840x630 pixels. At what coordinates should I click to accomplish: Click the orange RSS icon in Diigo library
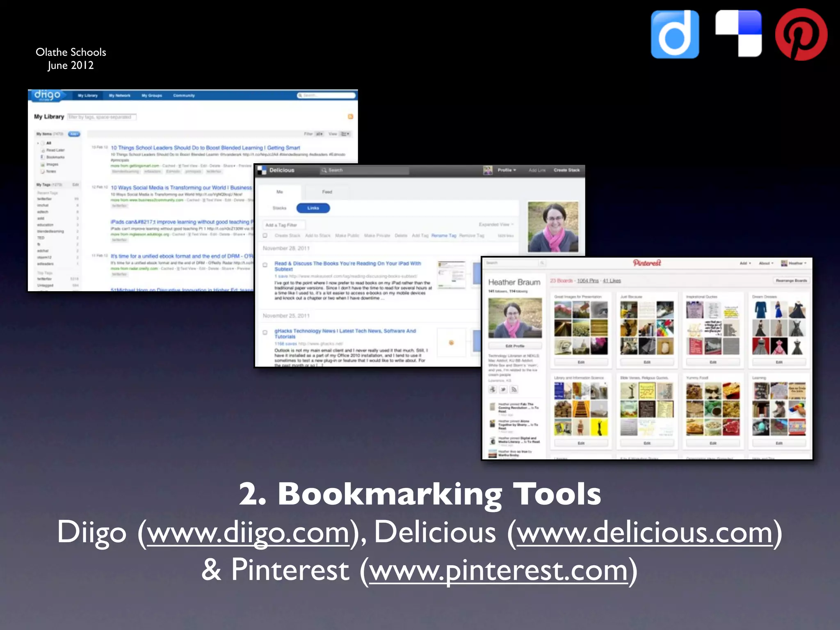[x=350, y=116]
